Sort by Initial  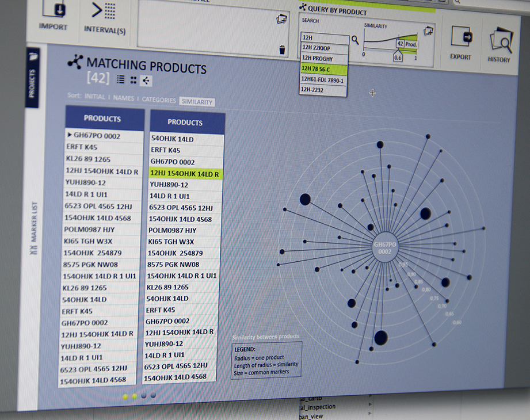[94, 97]
